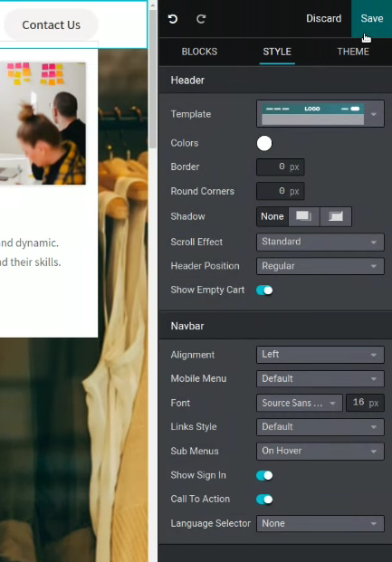Toggle the Show Empty Cart switch
Screen dimensions: 392x562
coord(264,291)
